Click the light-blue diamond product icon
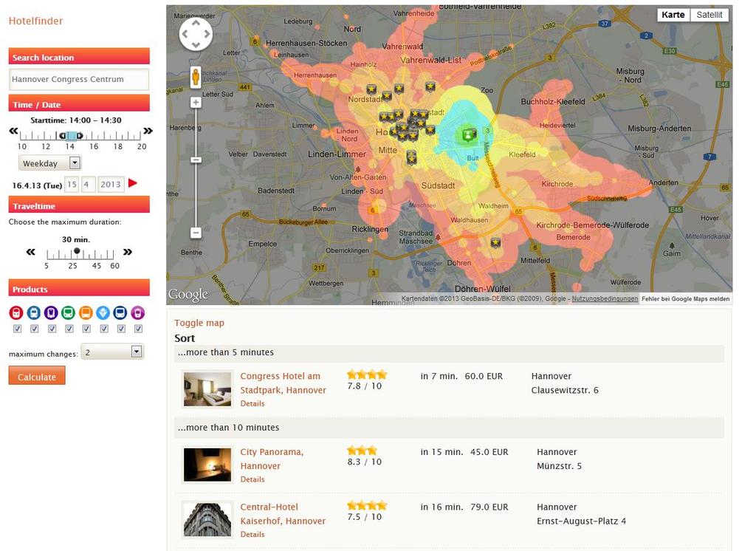 (x=103, y=312)
